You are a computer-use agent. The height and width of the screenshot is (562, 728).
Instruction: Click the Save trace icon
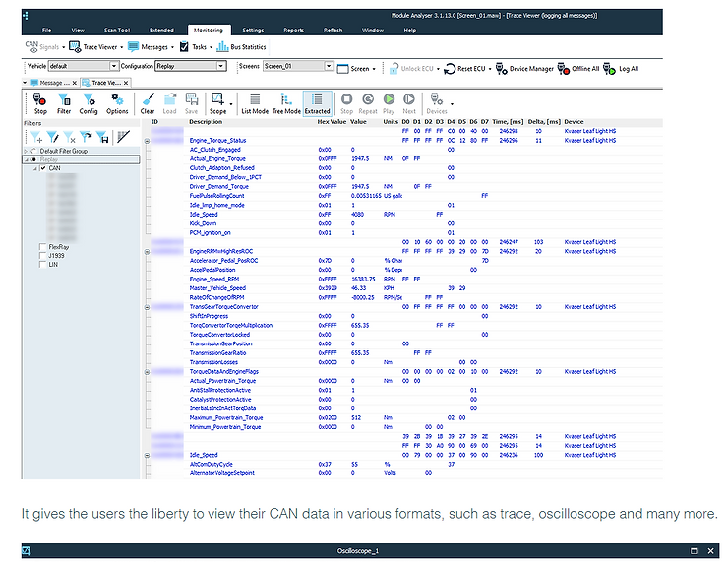click(191, 103)
